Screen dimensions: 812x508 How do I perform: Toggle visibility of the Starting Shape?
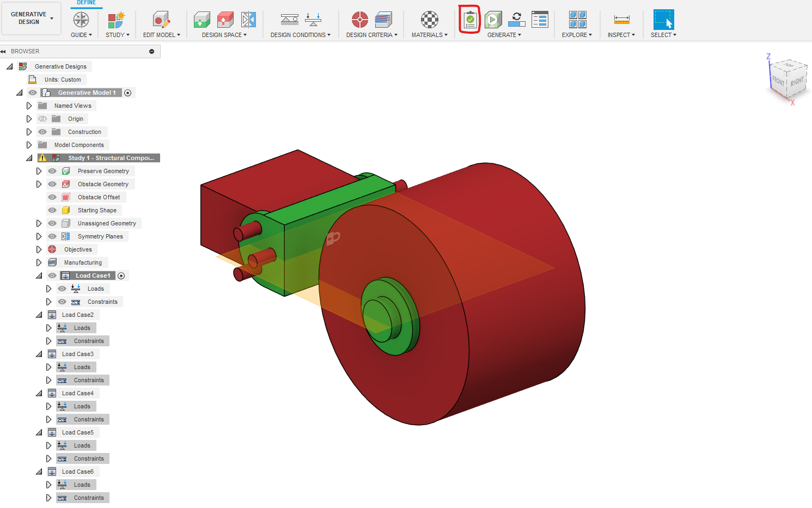tap(52, 210)
